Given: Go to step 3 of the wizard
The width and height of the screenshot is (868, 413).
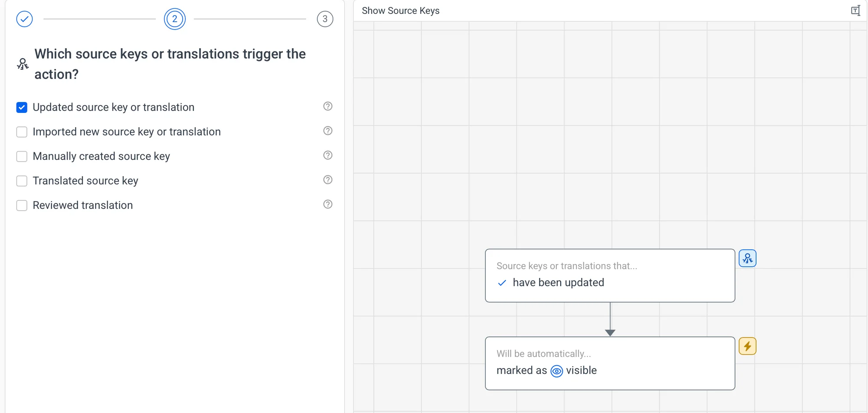Looking at the screenshot, I should click(325, 19).
